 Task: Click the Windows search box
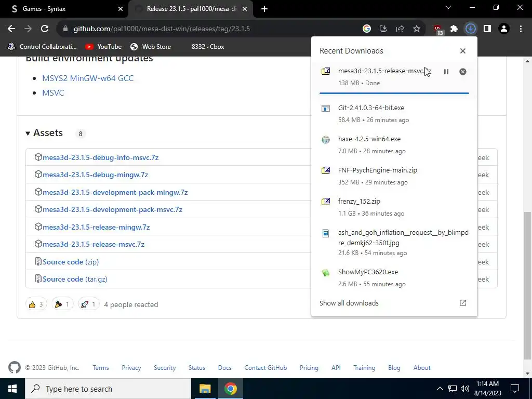(108, 389)
